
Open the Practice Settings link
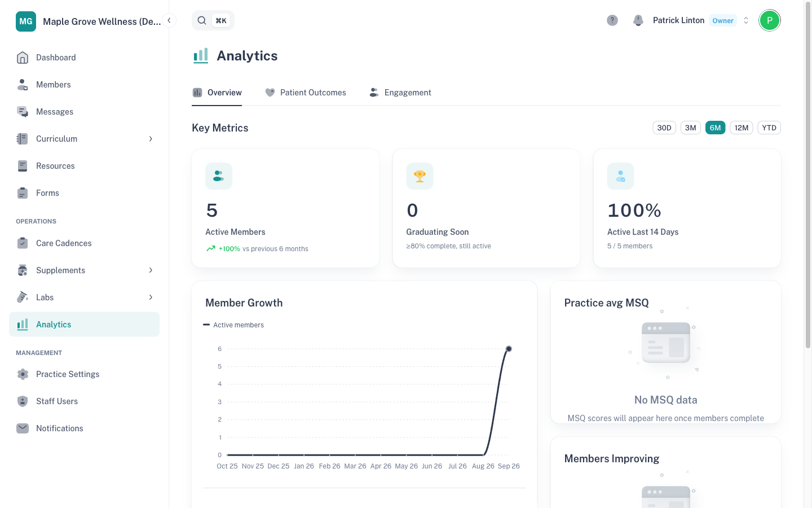(85, 374)
